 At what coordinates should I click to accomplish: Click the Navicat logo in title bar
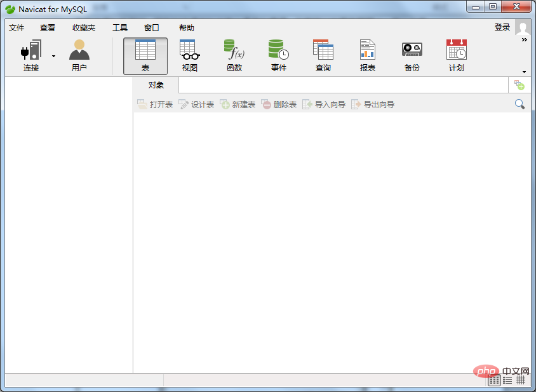(10, 10)
